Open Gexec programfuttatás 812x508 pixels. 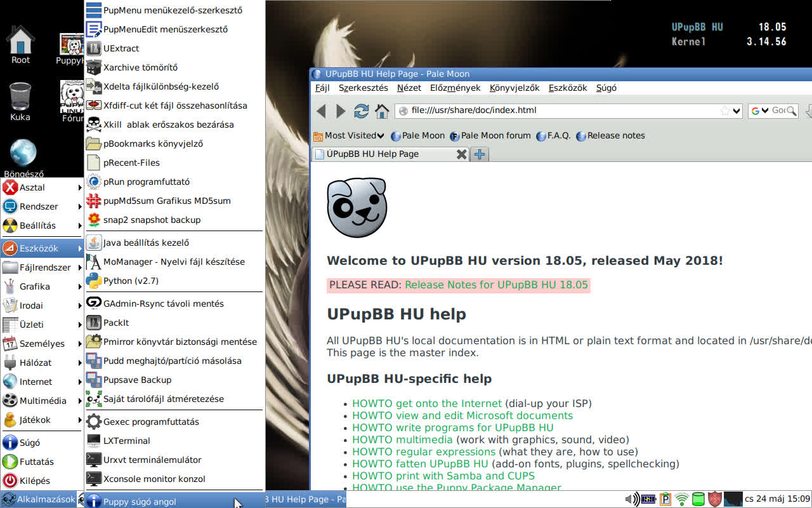coord(175,422)
